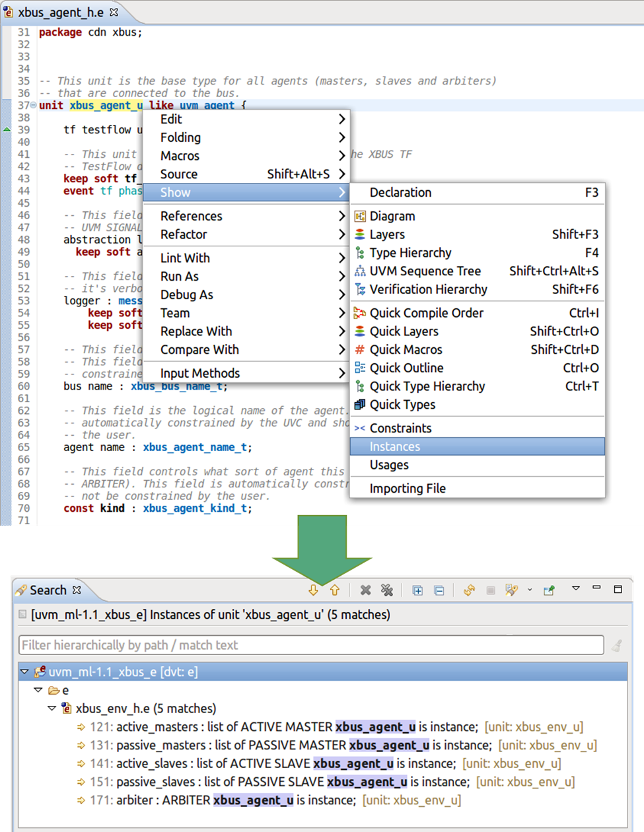Expand all search results
Image resolution: width=644 pixels, height=832 pixels.
[x=417, y=590]
